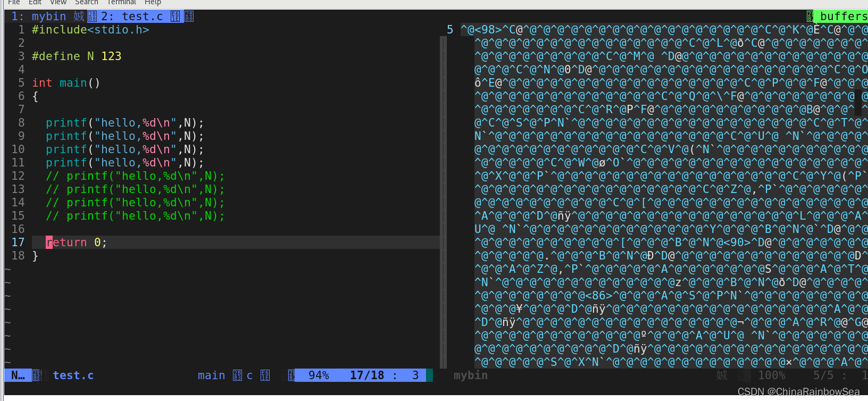Image resolution: width=868 pixels, height=401 pixels.
Task: Click the commented printf on line 12
Action: pyautogui.click(x=135, y=176)
